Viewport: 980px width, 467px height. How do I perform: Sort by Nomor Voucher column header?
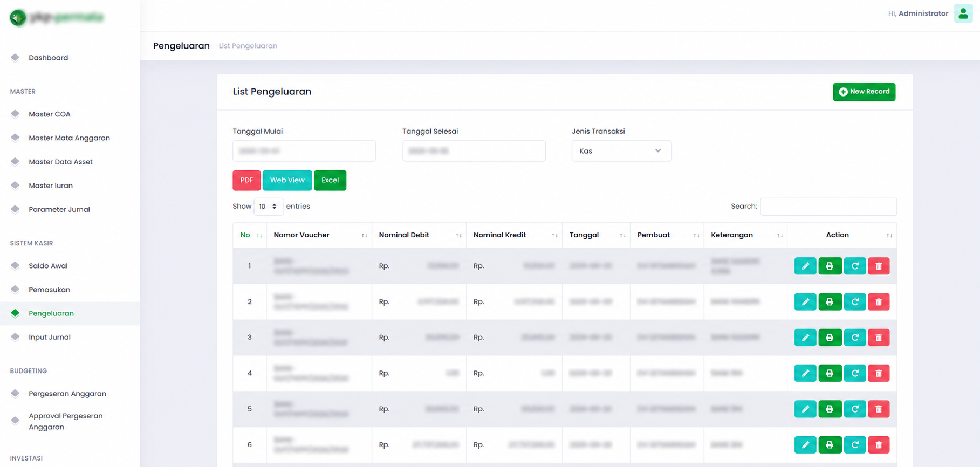[319, 235]
